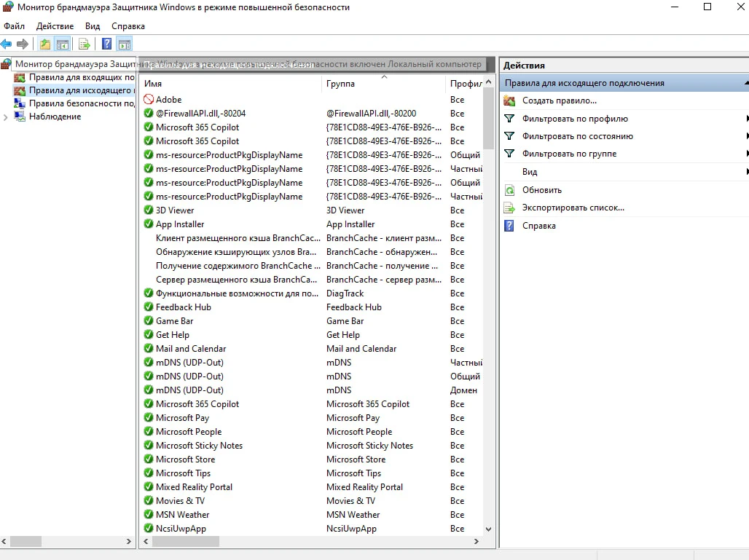
Task: Select the Microsoft Store rule
Action: click(x=313, y=460)
